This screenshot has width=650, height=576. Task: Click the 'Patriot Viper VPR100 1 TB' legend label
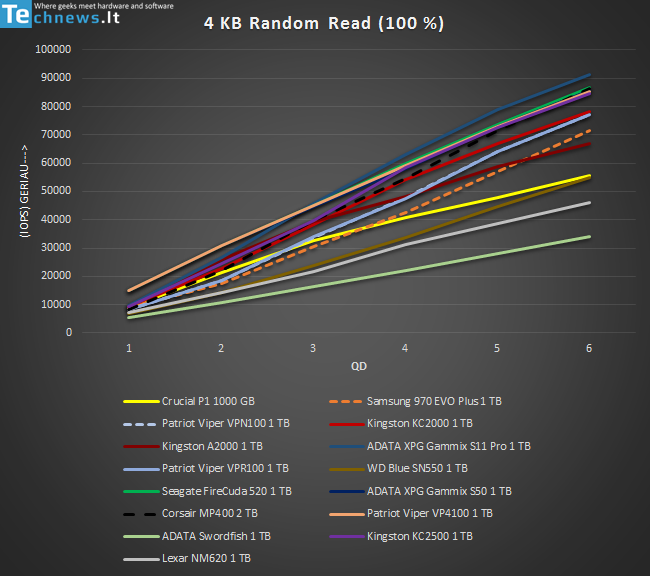point(225,469)
